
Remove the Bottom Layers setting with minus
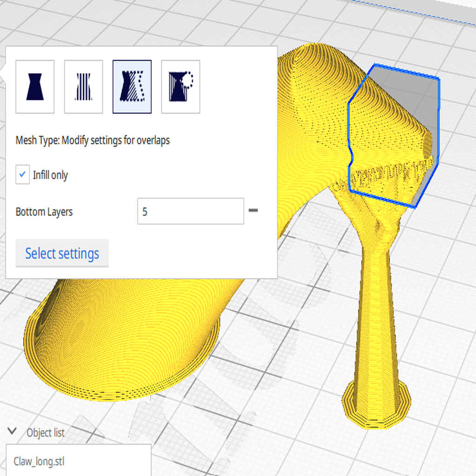pos(253,211)
